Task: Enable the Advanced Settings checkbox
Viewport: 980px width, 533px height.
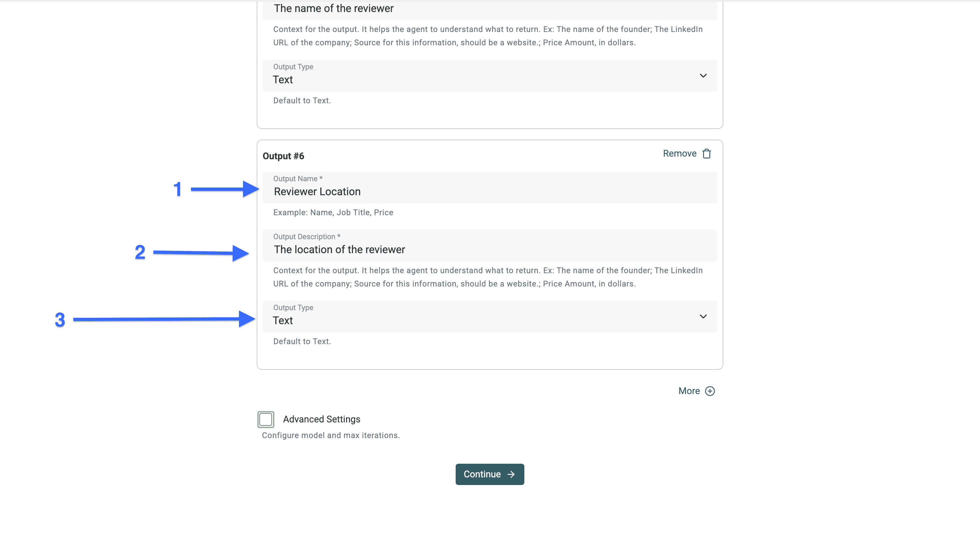Action: coord(266,419)
